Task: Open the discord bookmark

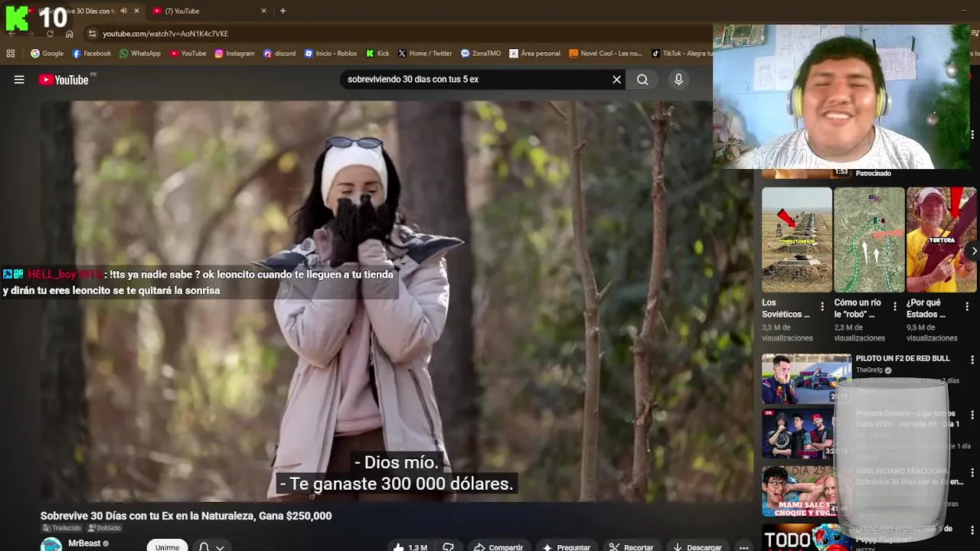Action: [279, 54]
